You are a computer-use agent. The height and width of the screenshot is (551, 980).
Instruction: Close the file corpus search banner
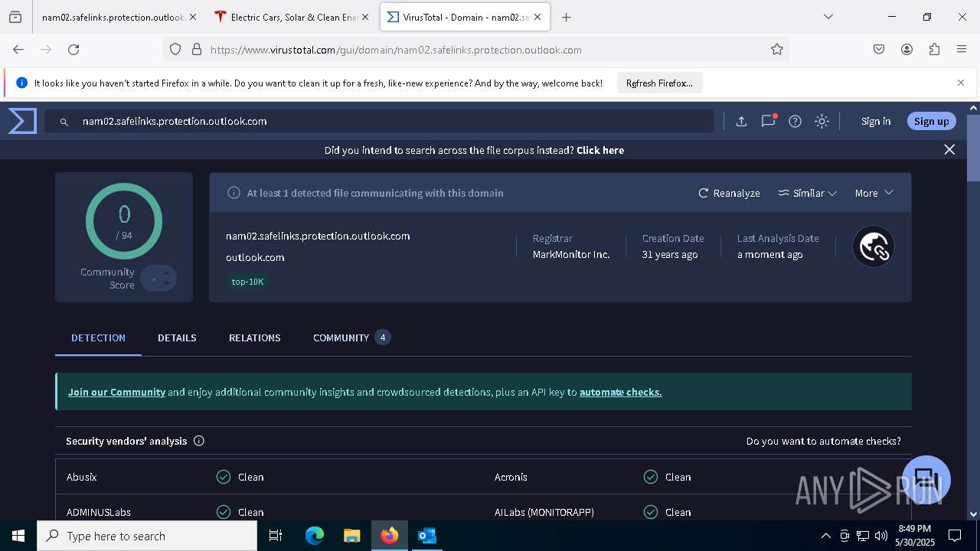[949, 150]
